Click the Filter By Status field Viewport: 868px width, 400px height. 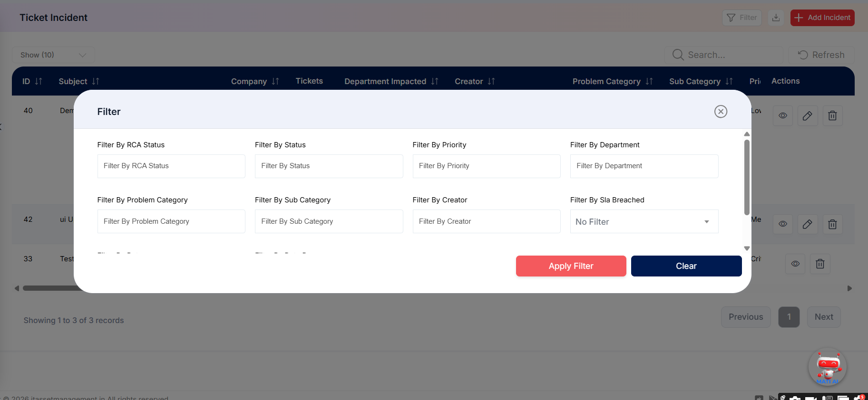[329, 166]
